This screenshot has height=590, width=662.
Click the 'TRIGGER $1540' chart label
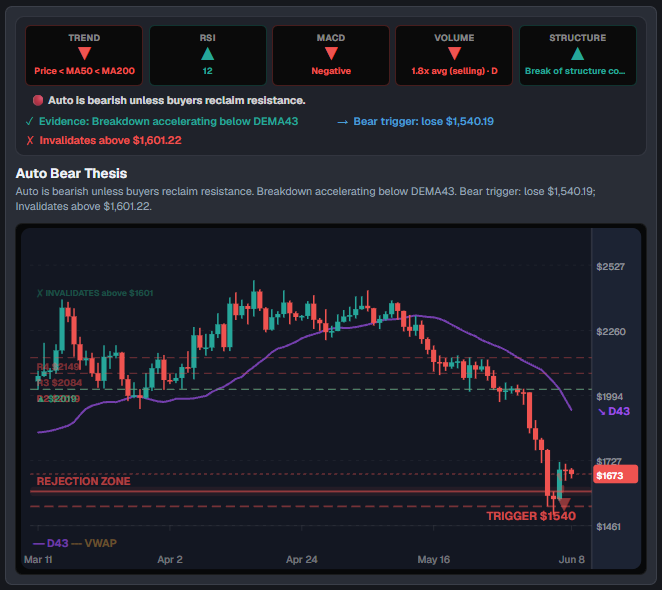[x=531, y=516]
